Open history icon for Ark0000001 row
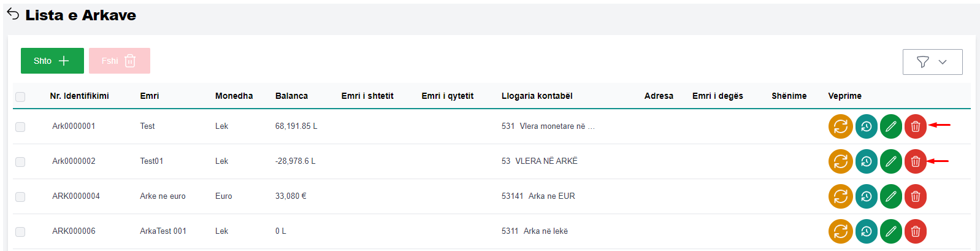The height and width of the screenshot is (251, 980). coord(866,126)
